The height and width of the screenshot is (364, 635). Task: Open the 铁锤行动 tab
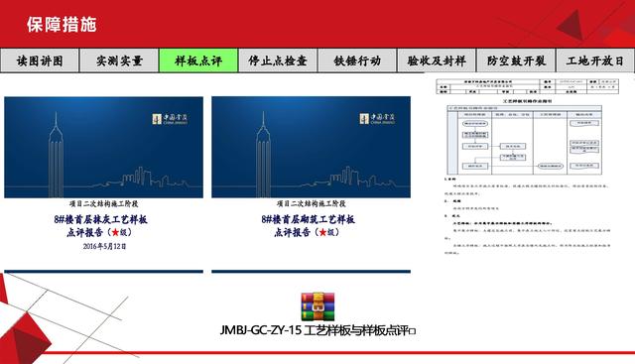(x=357, y=61)
